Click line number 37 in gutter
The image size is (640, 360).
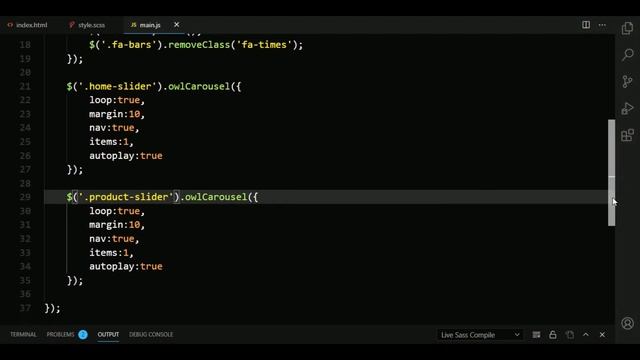pos(25,308)
